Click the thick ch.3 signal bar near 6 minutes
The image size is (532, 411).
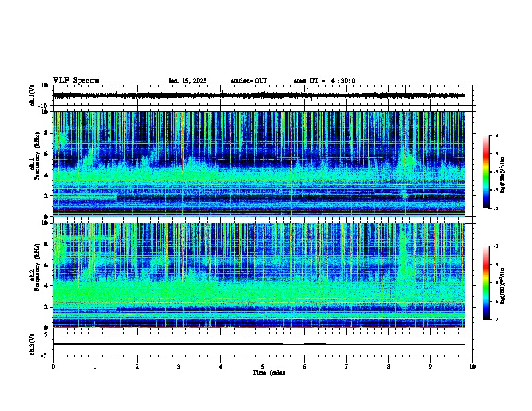click(x=315, y=344)
